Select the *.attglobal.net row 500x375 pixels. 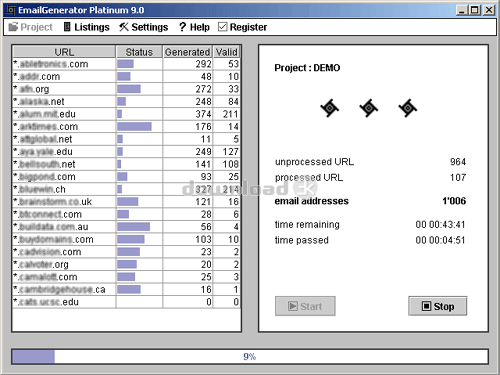[126, 139]
